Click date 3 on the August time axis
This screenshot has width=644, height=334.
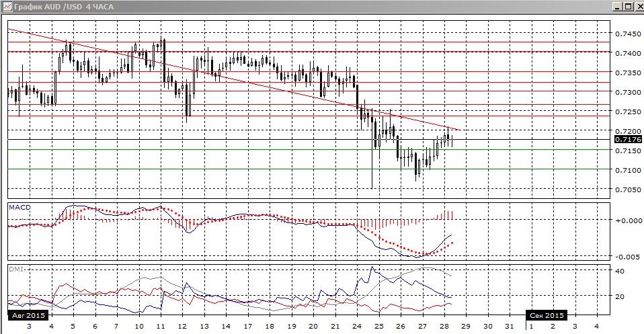(x=29, y=326)
